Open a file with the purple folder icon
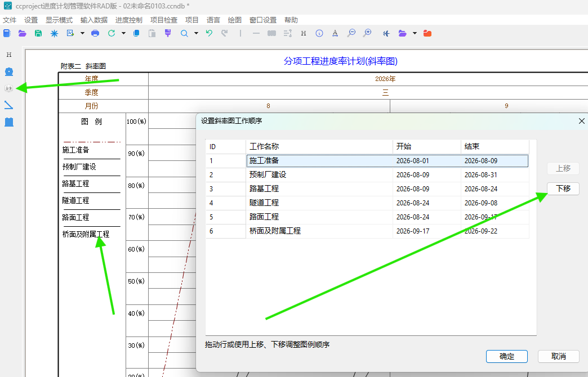The height and width of the screenshot is (377, 588). [x=22, y=33]
